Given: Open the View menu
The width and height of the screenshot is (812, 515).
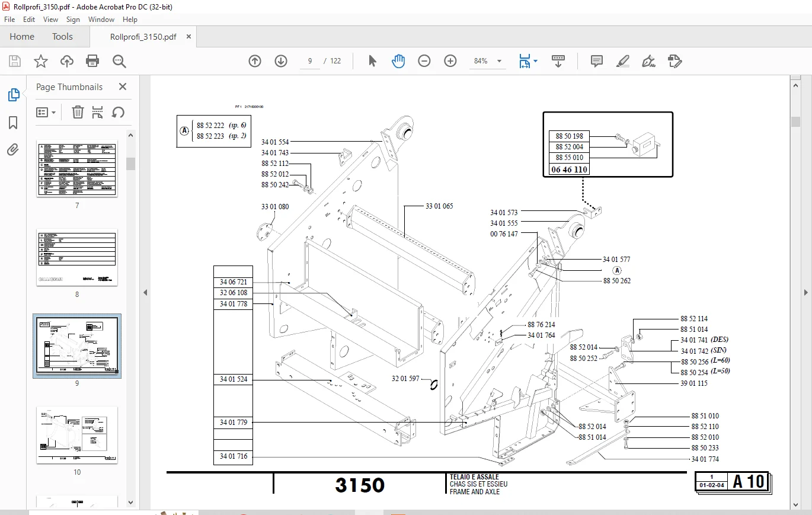Looking at the screenshot, I should [x=51, y=20].
